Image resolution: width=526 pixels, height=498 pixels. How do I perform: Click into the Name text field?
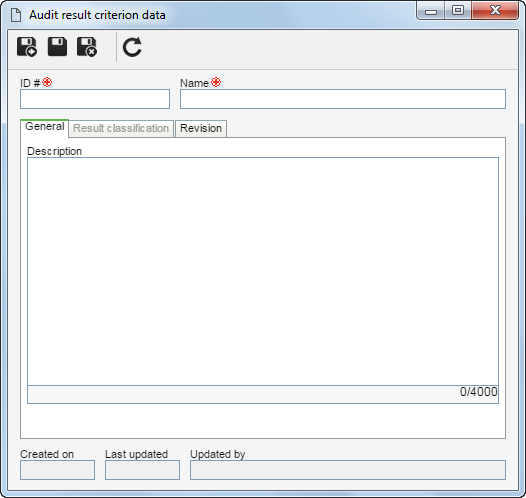pyautogui.click(x=343, y=99)
